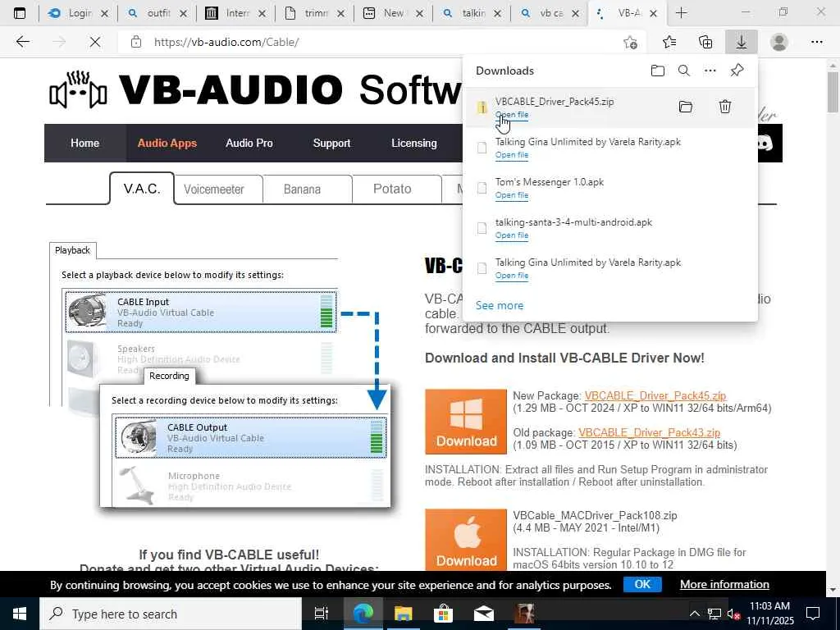840x630 pixels.
Task: Open Audio Apps navigation item
Action: 167,143
